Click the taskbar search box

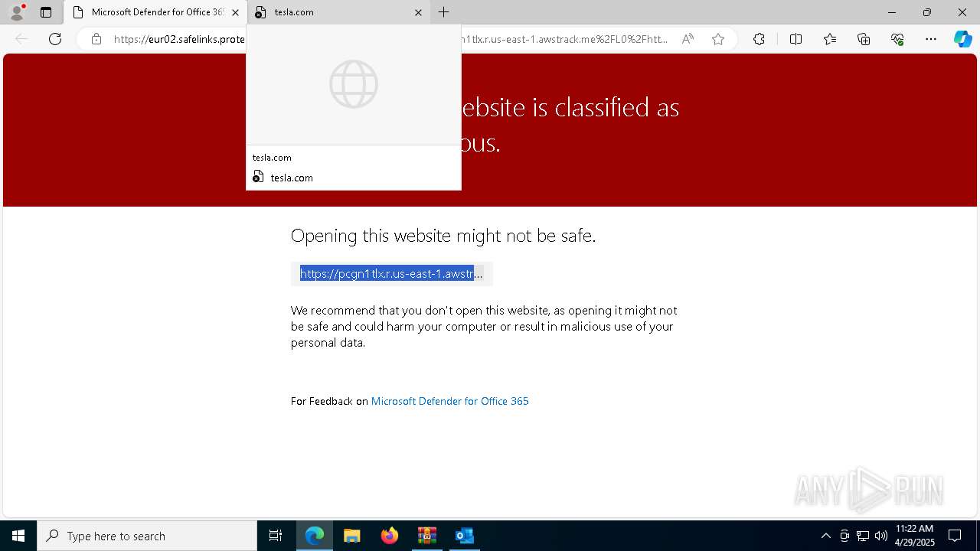tap(147, 536)
